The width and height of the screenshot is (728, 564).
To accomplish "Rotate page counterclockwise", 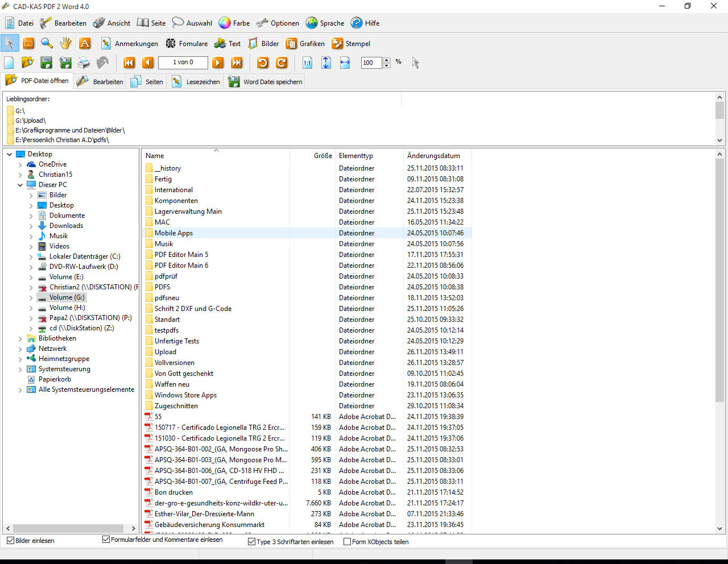I will click(x=263, y=63).
